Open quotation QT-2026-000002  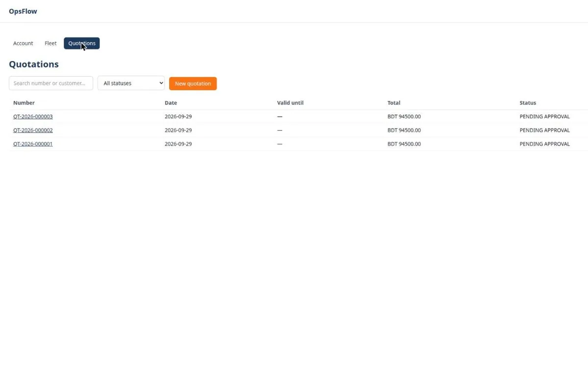pos(33,131)
